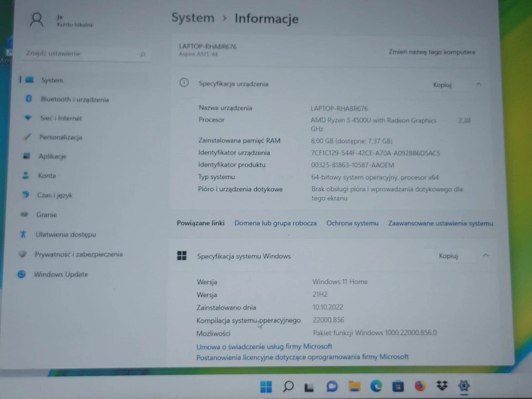Open Zaawansowane ustawienia systemu link

441,223
